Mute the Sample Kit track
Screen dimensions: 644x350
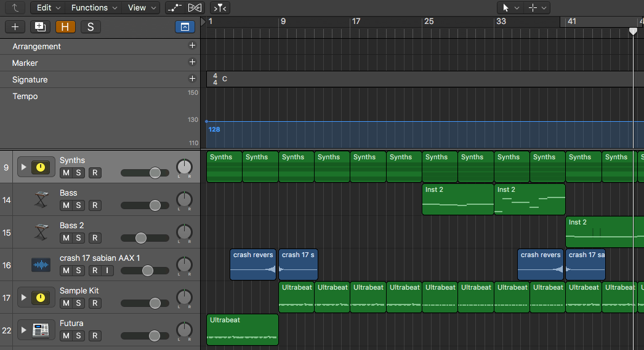coord(66,303)
